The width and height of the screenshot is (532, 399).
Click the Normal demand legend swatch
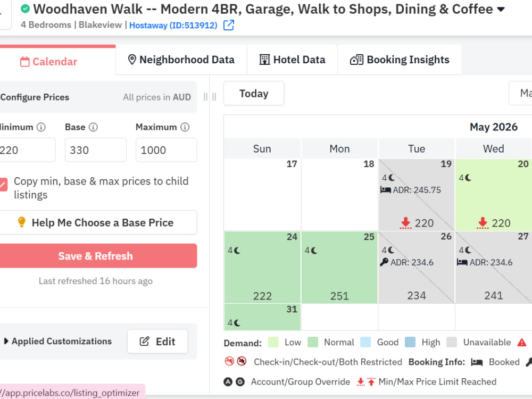point(312,342)
